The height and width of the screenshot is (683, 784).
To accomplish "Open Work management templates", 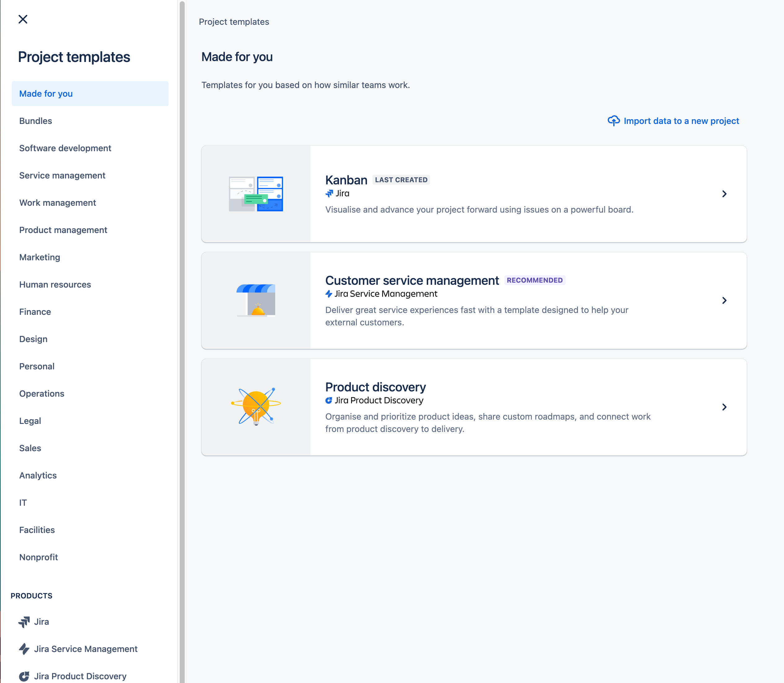I will click(90, 202).
